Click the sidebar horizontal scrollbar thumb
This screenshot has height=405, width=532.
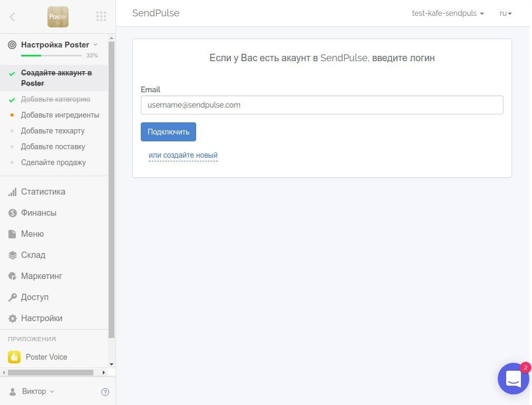point(51,372)
